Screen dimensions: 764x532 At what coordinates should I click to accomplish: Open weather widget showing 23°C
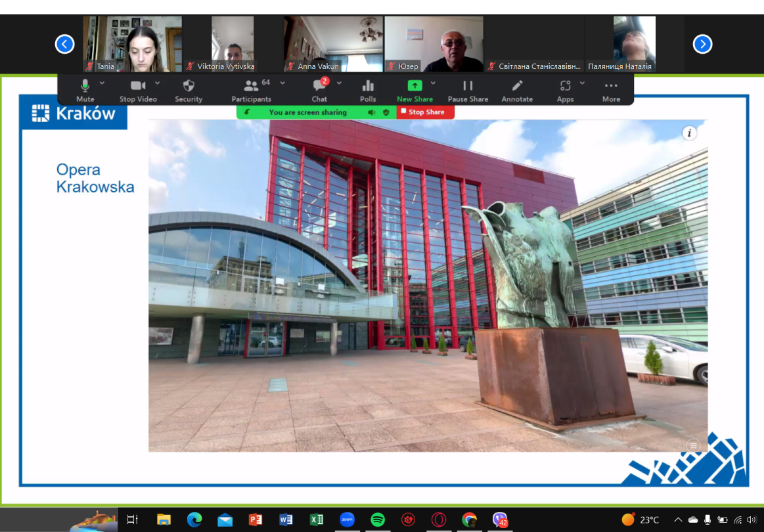(x=640, y=520)
